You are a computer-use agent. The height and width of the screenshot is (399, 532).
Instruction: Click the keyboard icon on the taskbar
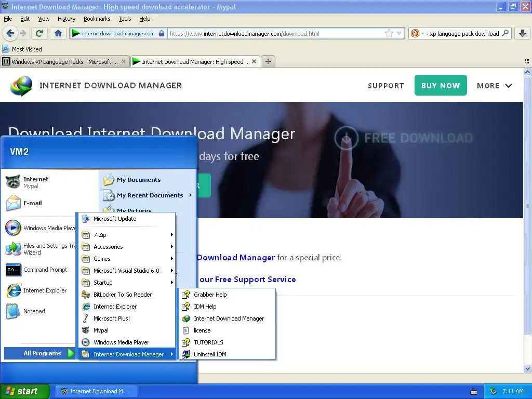click(474, 392)
